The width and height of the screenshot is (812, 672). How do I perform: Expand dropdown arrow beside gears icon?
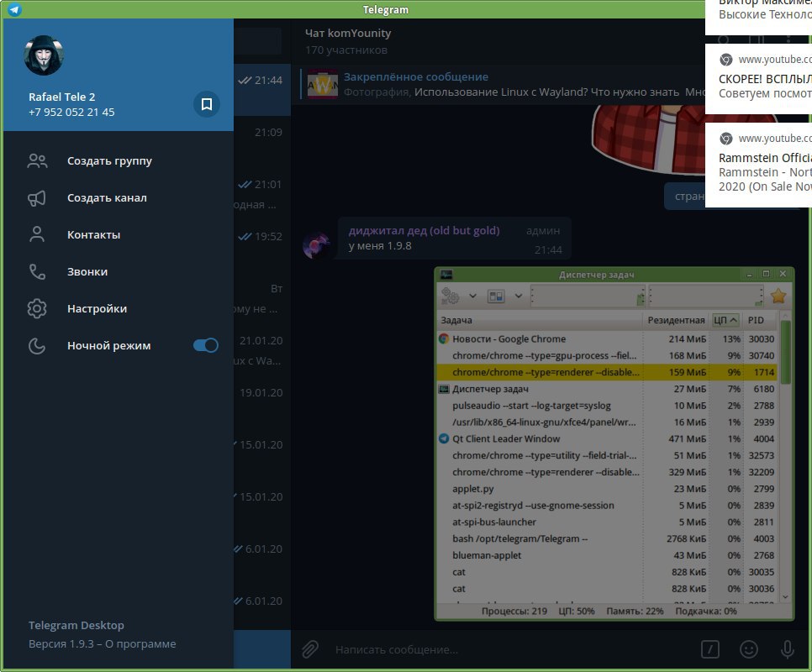tap(472, 296)
